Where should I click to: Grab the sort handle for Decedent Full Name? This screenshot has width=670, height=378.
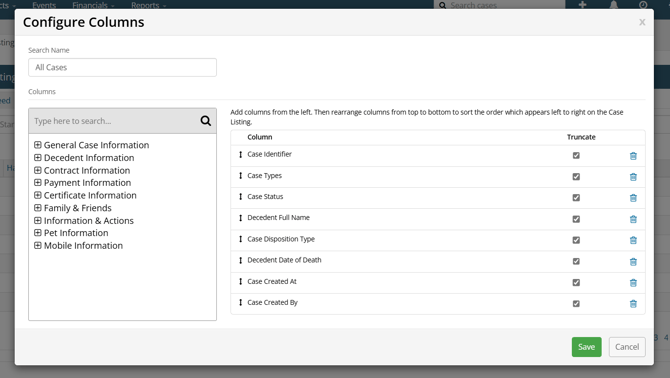coord(241,218)
